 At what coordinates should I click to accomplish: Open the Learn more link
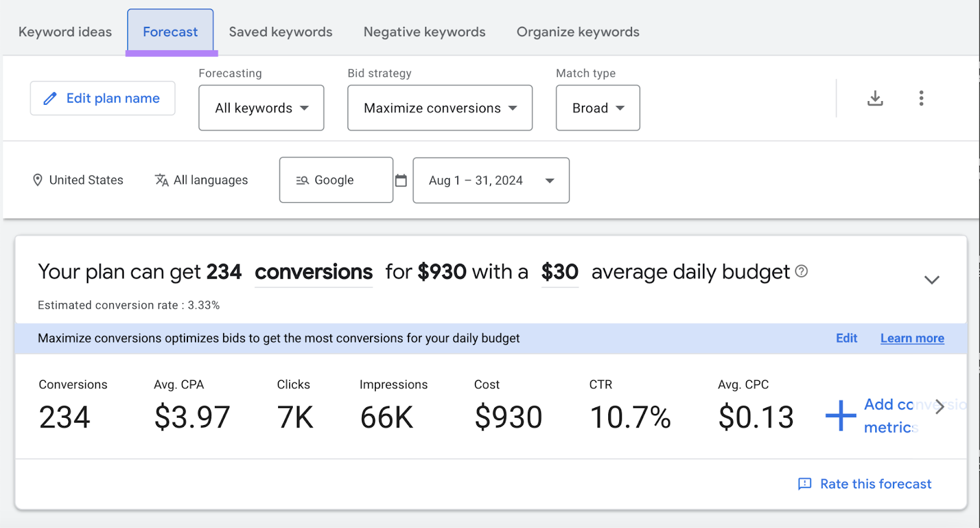[x=912, y=338]
